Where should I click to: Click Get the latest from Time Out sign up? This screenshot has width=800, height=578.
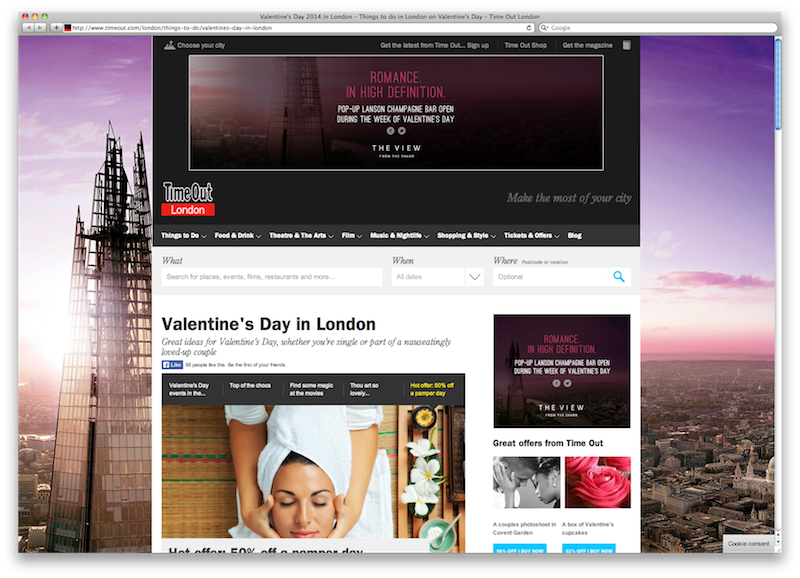pyautogui.click(x=434, y=45)
